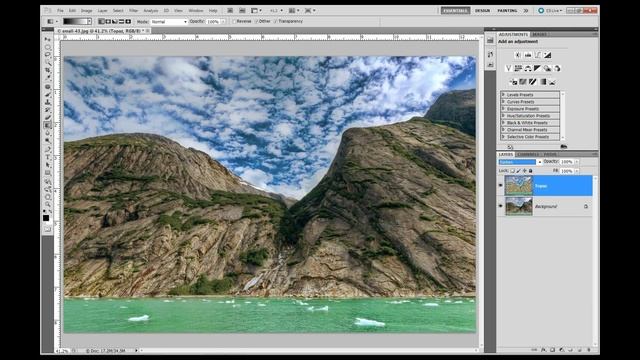Add a Threshold adjustment
This screenshot has width=640, height=360.
point(533,82)
